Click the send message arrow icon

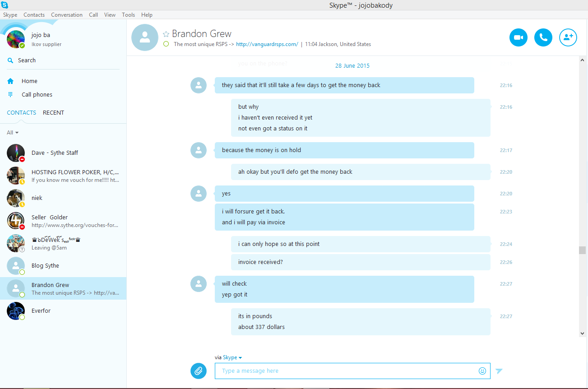coord(499,371)
